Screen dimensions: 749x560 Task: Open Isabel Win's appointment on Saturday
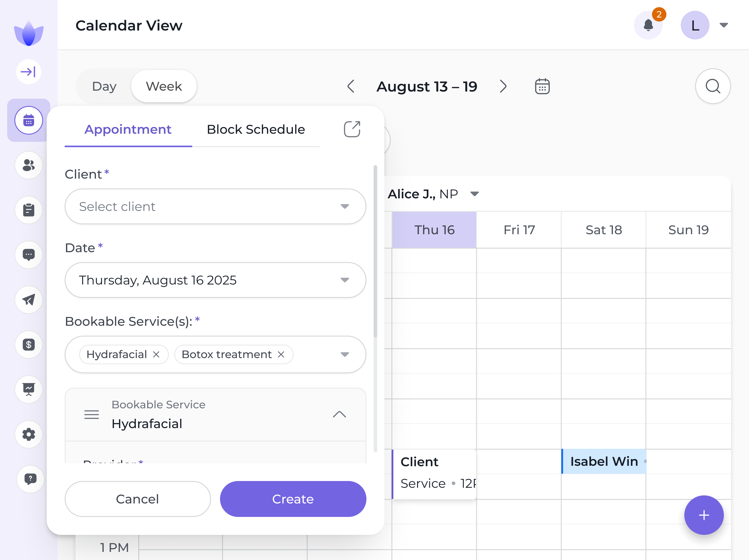click(604, 462)
